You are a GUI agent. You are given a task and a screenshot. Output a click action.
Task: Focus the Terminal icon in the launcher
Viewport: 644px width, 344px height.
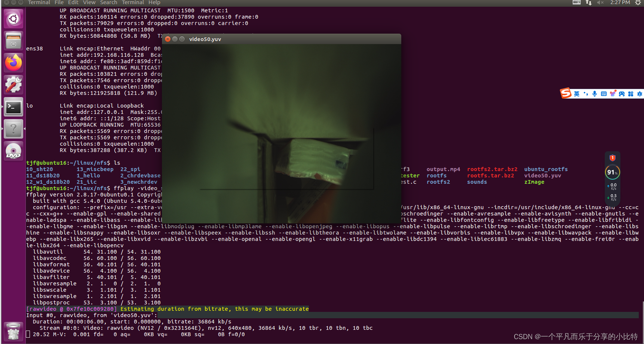coord(13,107)
